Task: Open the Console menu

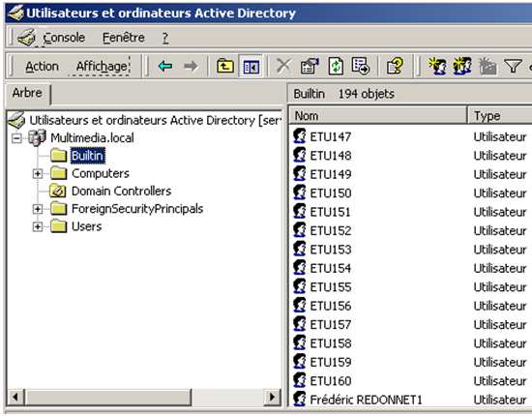Action: point(64,38)
